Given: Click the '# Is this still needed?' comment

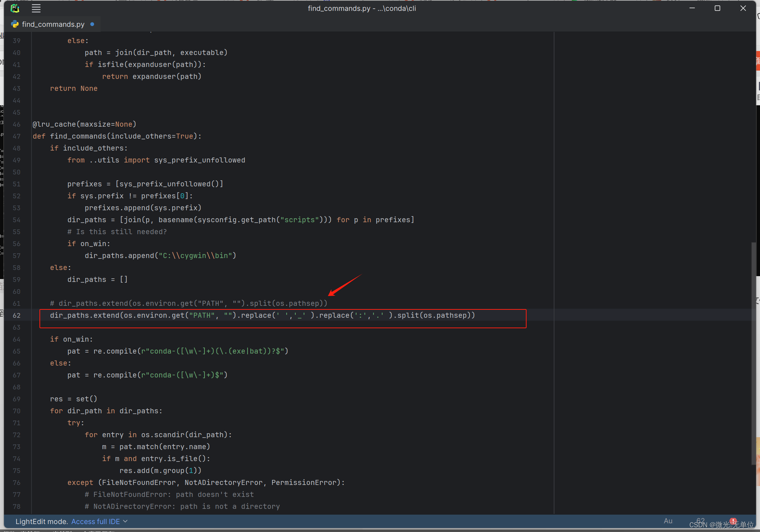Looking at the screenshot, I should (117, 232).
